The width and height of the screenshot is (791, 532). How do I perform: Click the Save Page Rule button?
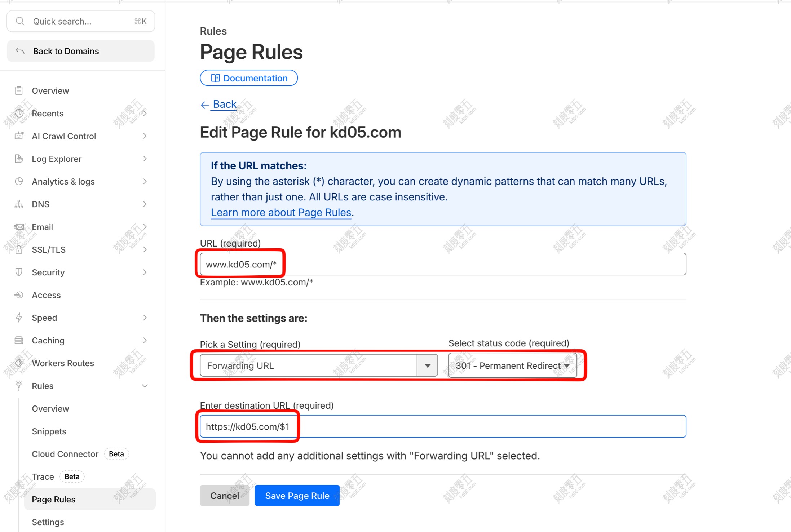coord(297,495)
